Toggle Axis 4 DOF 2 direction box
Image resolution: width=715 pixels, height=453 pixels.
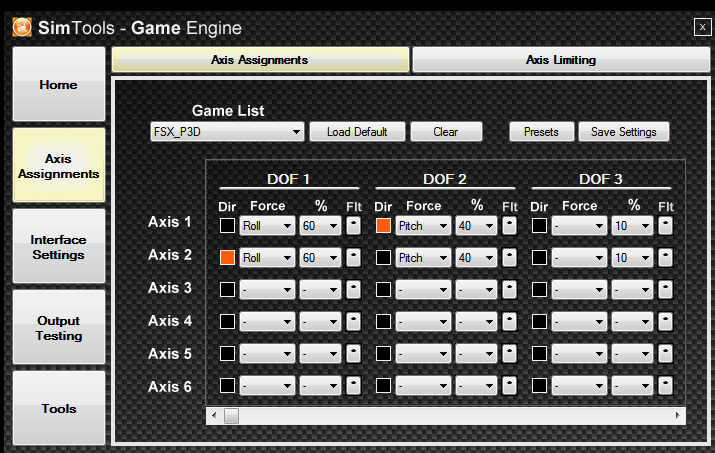pos(383,322)
